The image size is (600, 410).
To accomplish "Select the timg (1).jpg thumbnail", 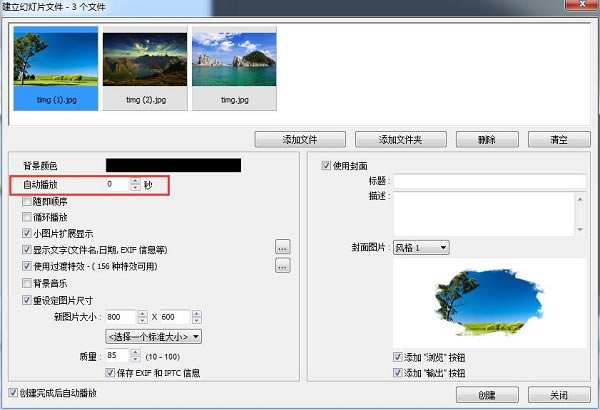I will pyautogui.click(x=56, y=68).
